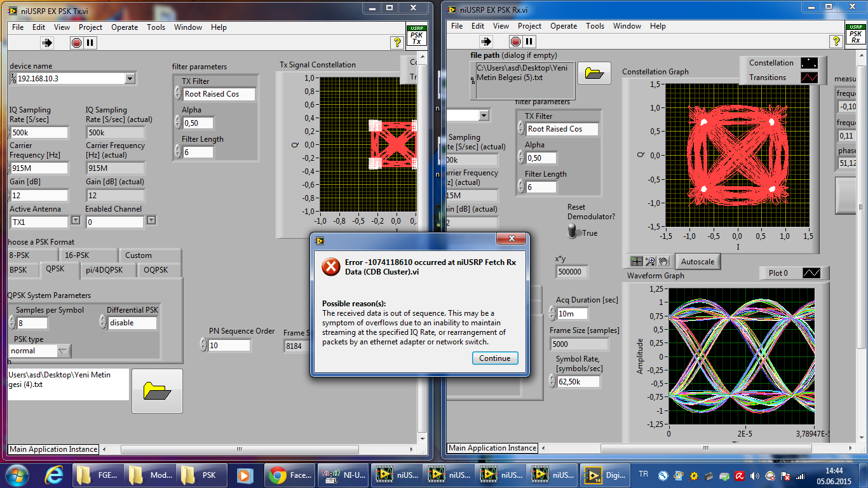Click the Carrier Frequency 915M field

click(x=39, y=168)
